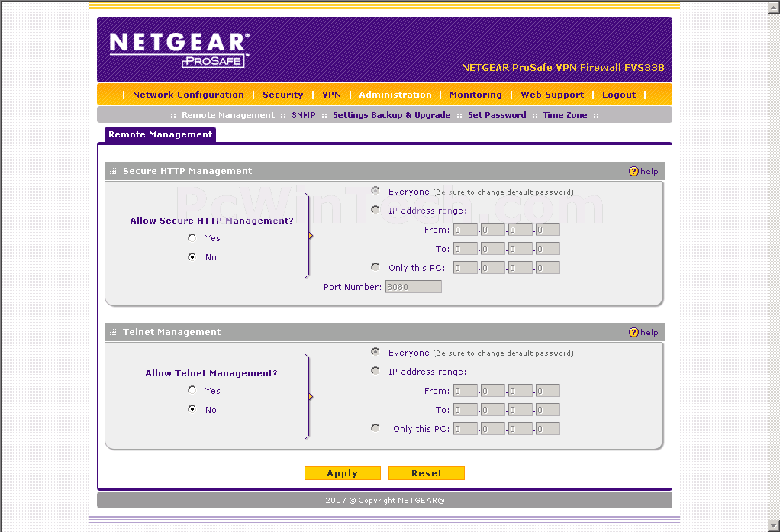Click third octet of Telnet From address
This screenshot has height=532, width=780.
(521, 391)
